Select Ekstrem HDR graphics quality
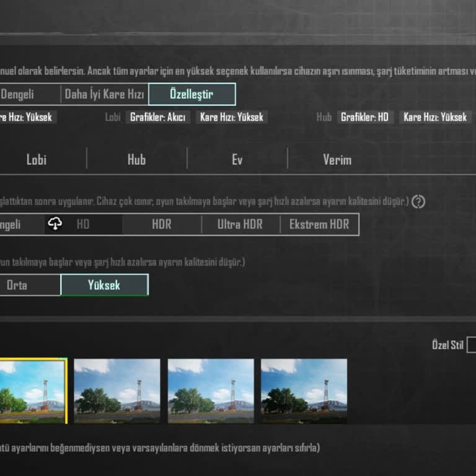 (319, 224)
